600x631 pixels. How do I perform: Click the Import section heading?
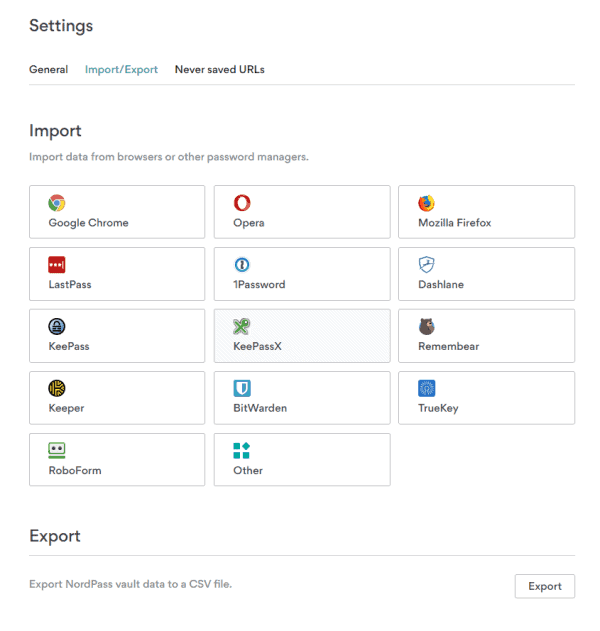pos(55,131)
